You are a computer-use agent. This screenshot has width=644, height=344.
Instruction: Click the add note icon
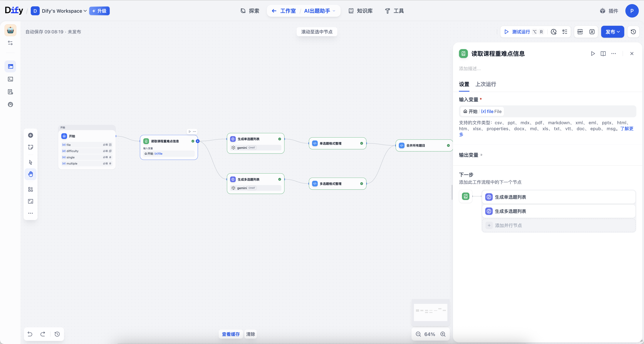(x=31, y=147)
